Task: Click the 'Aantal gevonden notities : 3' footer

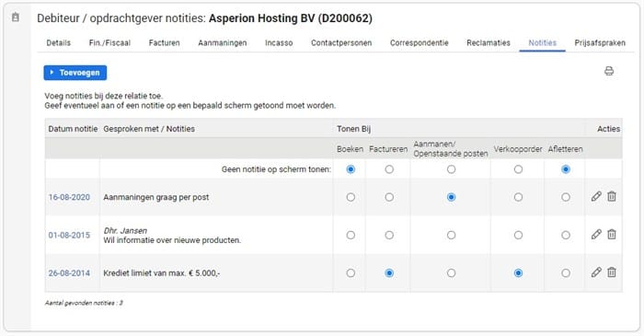Action: (84, 303)
